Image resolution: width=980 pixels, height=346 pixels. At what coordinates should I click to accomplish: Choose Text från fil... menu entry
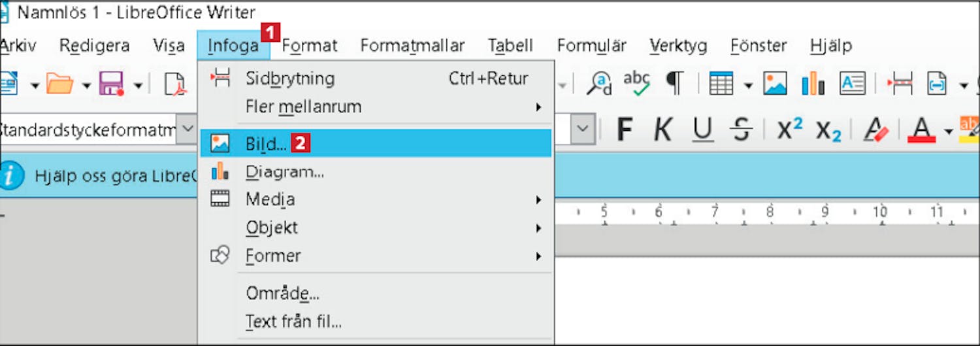click(x=293, y=321)
